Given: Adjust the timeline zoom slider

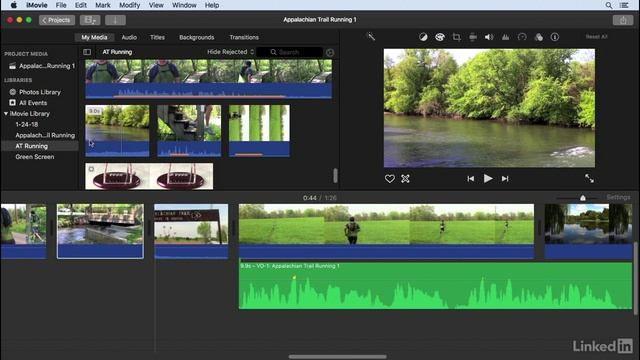Looking at the screenshot, I should click(582, 198).
